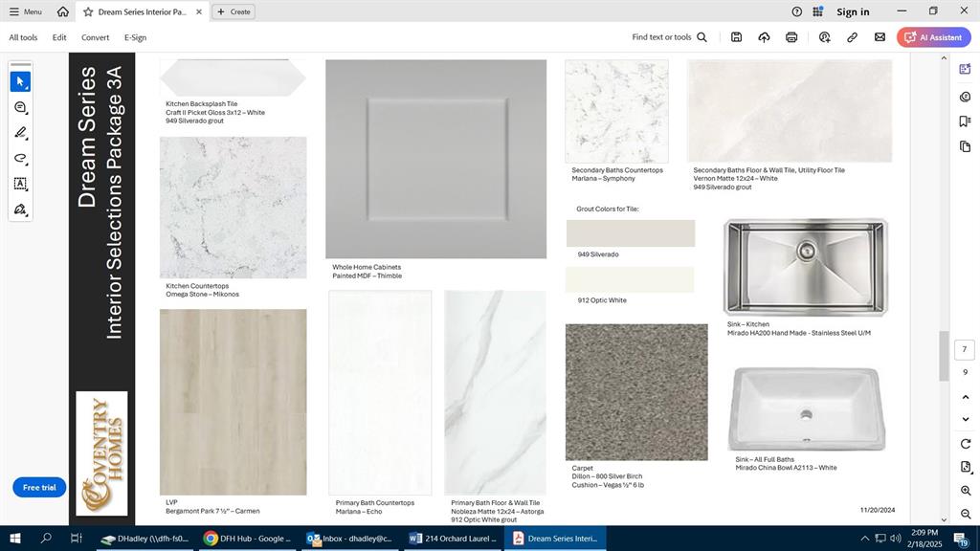Show hidden system tray icons
980x551 pixels.
865,539
